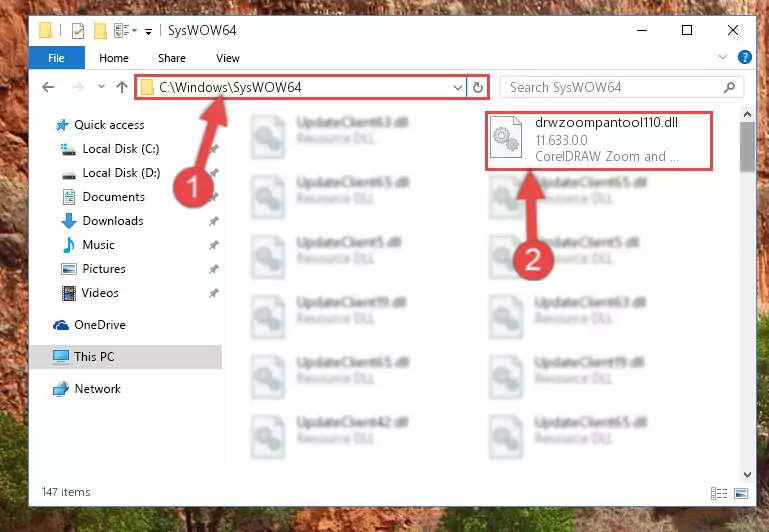Click the Search SysWOW64 box
Screen dimensions: 769x532
click(x=621, y=87)
